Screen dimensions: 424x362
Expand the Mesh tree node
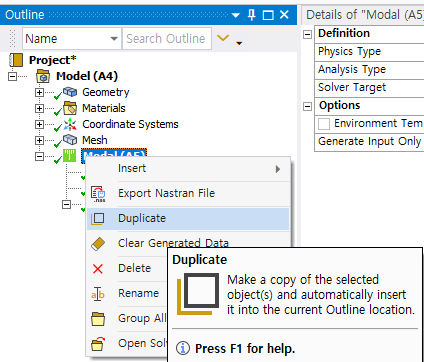(x=39, y=140)
